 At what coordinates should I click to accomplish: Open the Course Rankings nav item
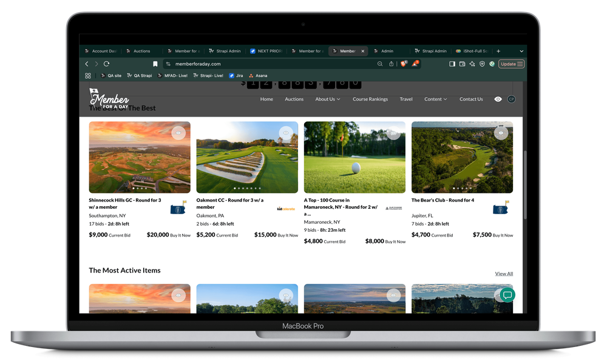coord(370,99)
